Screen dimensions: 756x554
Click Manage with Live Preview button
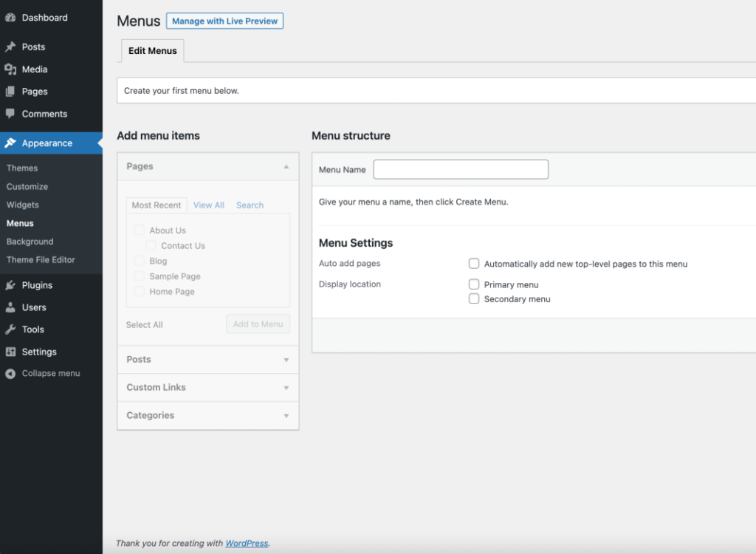[224, 21]
